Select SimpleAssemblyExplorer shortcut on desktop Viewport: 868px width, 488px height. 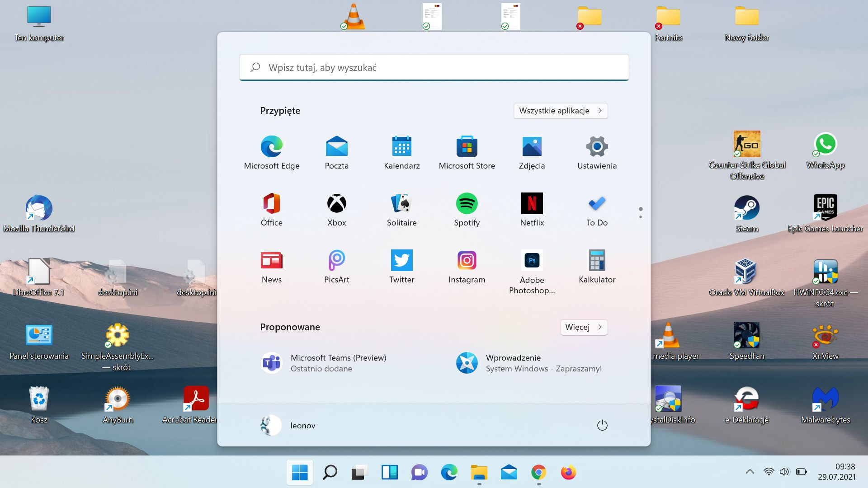click(118, 347)
